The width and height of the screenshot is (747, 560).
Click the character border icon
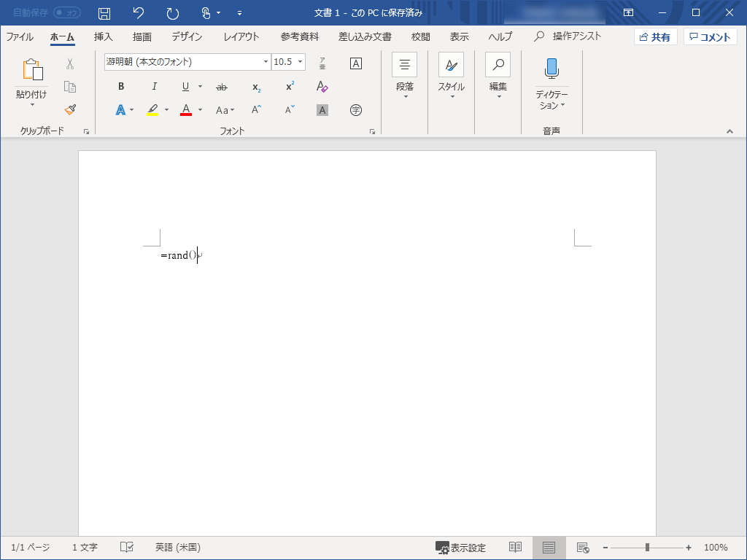356,63
